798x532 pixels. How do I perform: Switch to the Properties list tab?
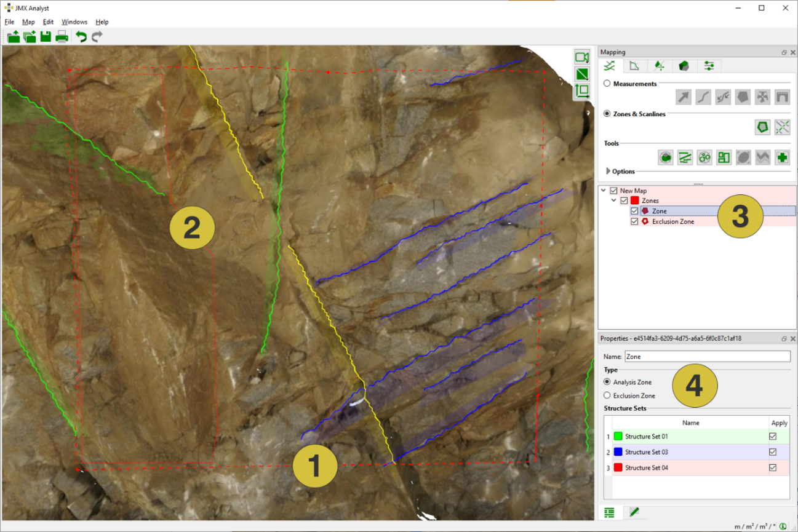610,512
